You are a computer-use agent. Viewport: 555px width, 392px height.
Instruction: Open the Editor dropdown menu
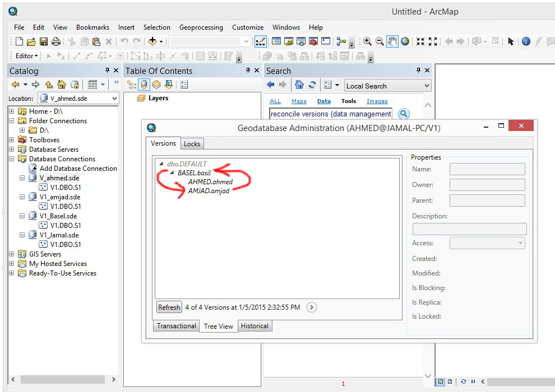click(x=26, y=56)
